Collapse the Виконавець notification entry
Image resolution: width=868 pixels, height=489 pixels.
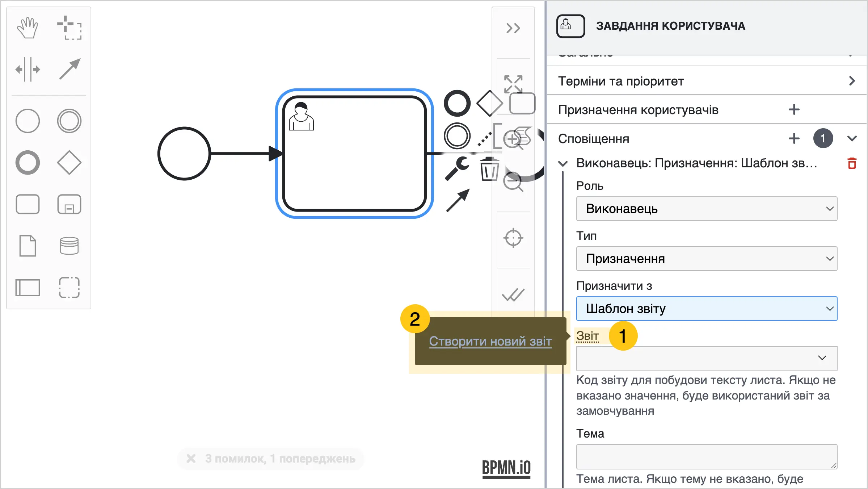pyautogui.click(x=563, y=164)
